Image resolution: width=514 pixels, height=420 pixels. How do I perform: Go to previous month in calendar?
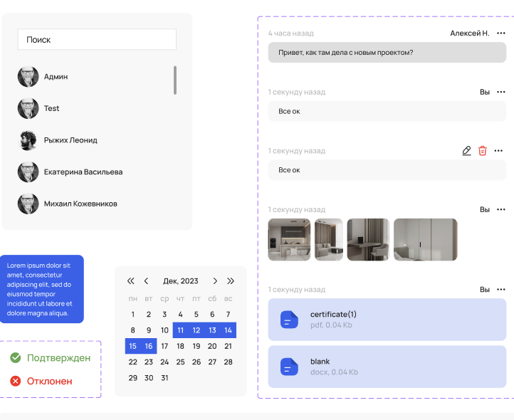[147, 281]
